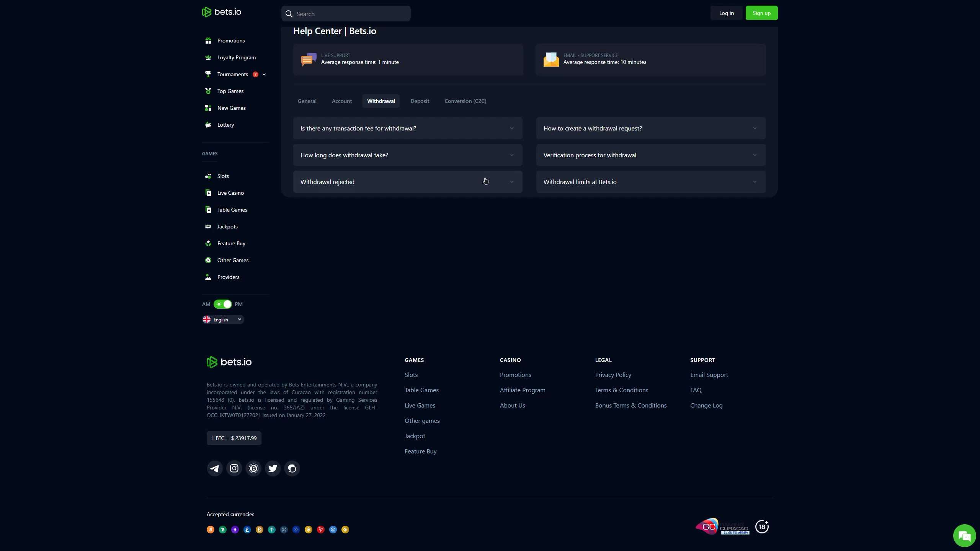
Task: Expand the 'Withdrawal rejected' question
Action: coord(408,182)
